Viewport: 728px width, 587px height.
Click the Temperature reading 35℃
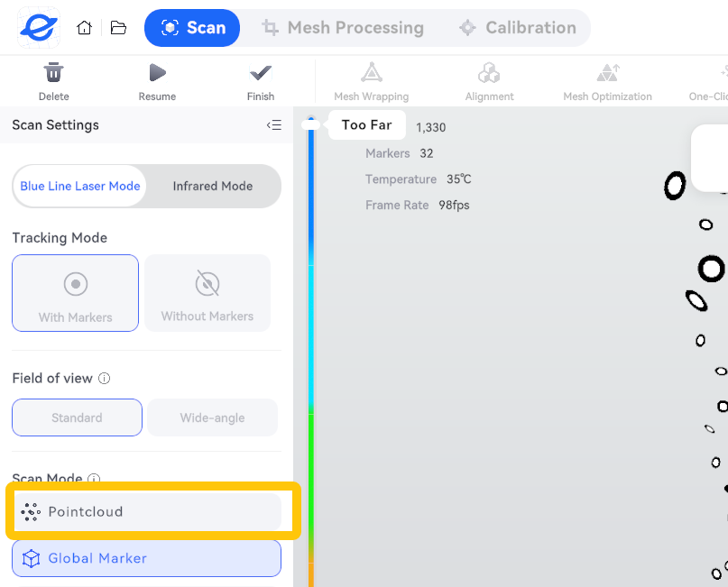pos(458,179)
